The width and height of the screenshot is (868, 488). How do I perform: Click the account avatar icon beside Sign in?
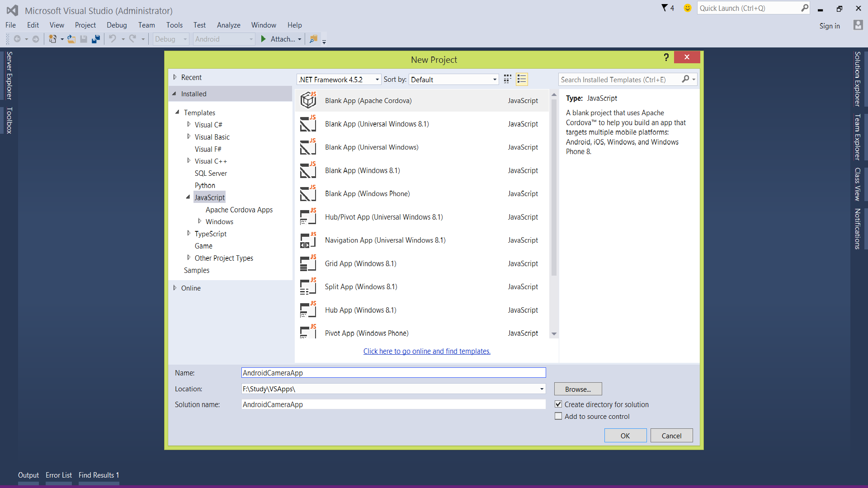point(858,25)
